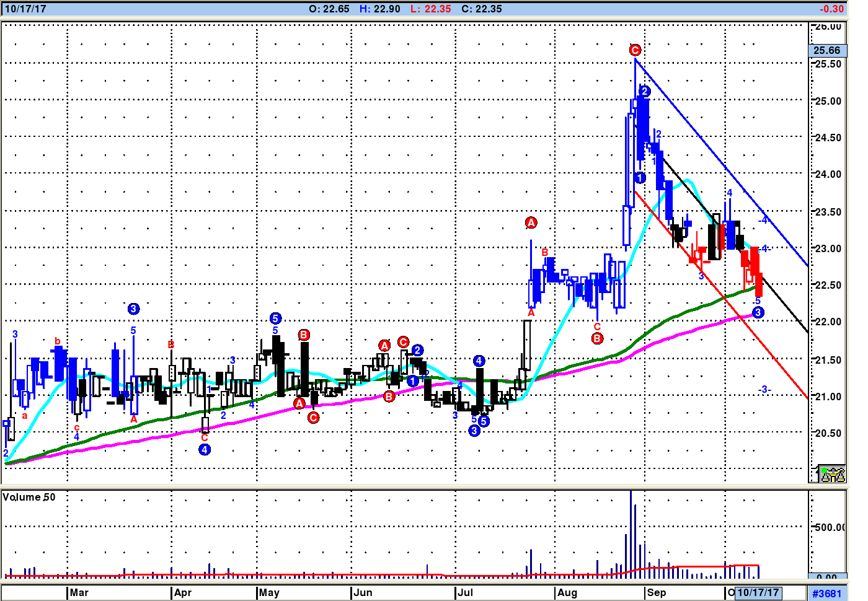The height and width of the screenshot is (601, 868).
Task: Click the -0.30 change value in the header
Action: (x=831, y=9)
